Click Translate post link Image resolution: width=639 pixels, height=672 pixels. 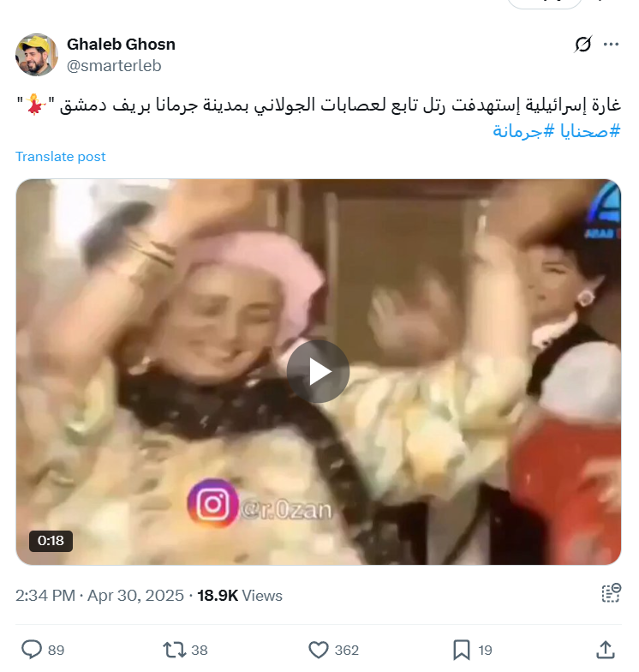tap(60, 156)
